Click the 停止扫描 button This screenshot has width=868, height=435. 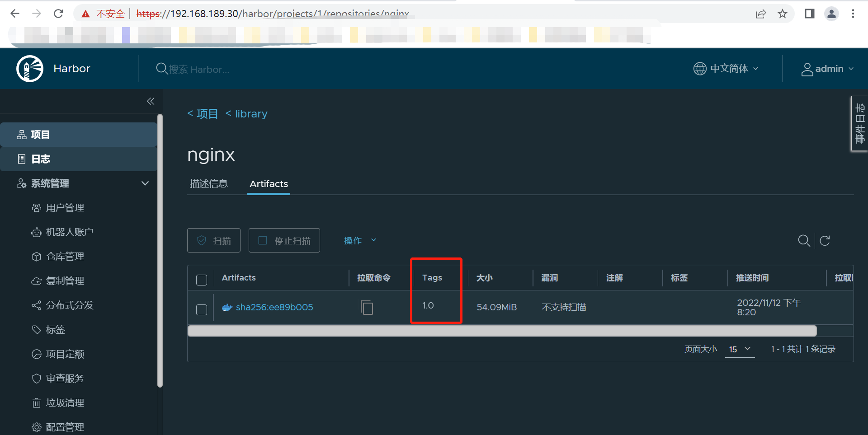[x=284, y=240]
